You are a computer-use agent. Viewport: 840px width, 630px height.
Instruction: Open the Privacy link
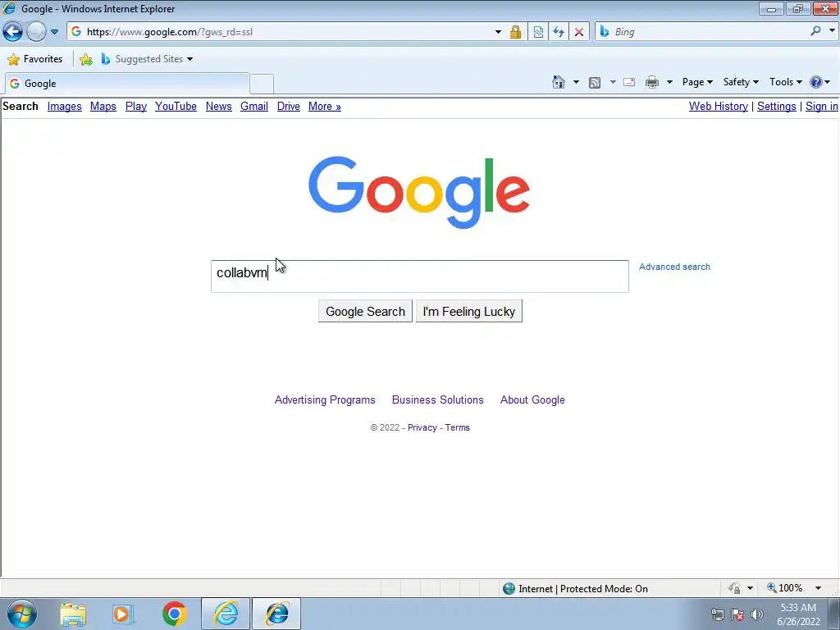coord(422,427)
